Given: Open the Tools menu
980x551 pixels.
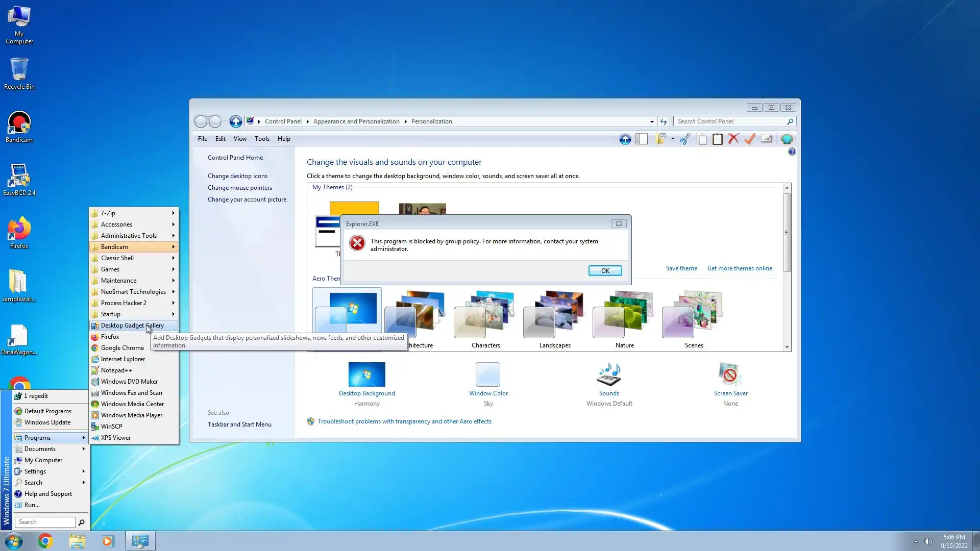Looking at the screenshot, I should coord(262,139).
